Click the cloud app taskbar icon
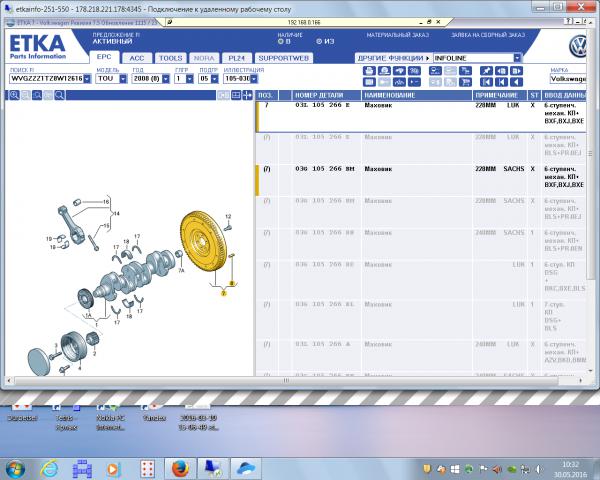Screen dimensions: 600x480 tap(245, 469)
